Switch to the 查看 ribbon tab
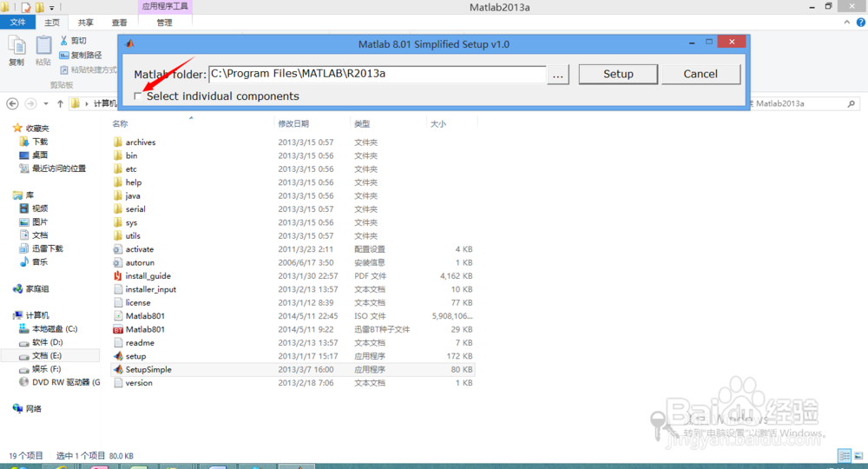 119,23
